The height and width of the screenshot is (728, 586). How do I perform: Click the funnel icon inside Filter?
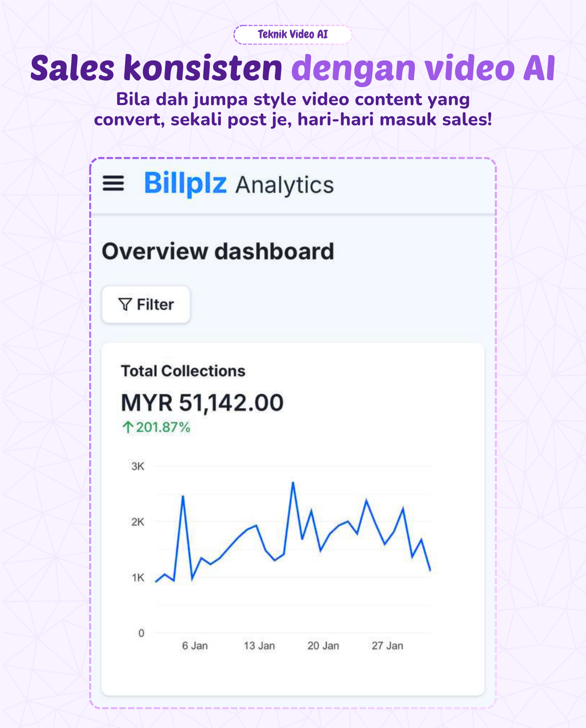pos(125,305)
